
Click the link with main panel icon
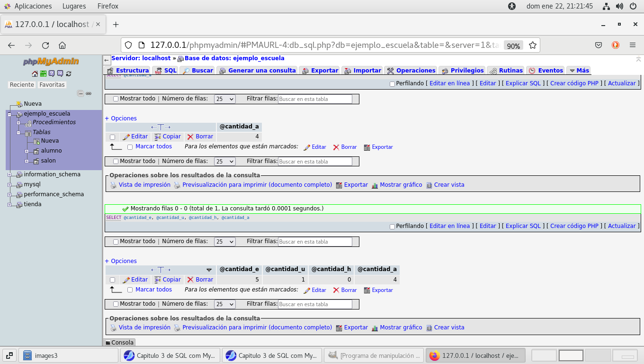(x=89, y=94)
